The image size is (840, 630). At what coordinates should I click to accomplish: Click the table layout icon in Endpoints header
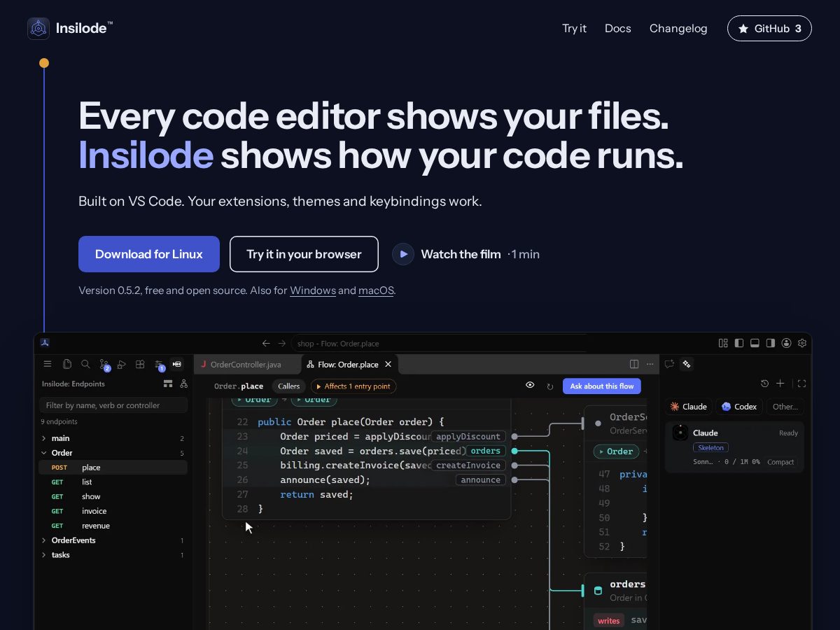[168, 384]
